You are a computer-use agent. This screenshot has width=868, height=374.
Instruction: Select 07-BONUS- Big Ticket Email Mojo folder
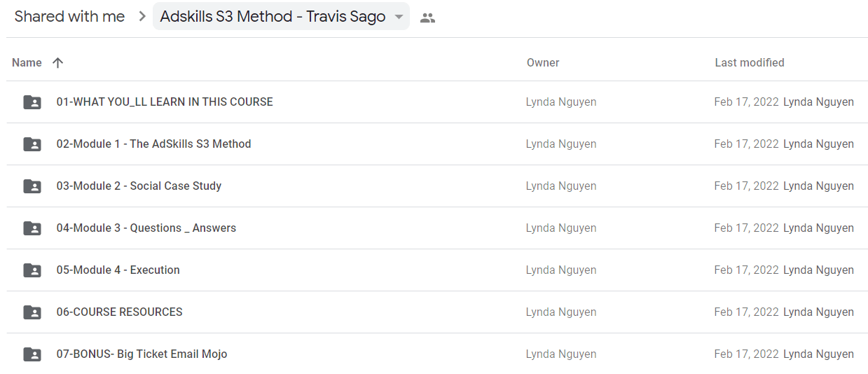tap(437, 354)
